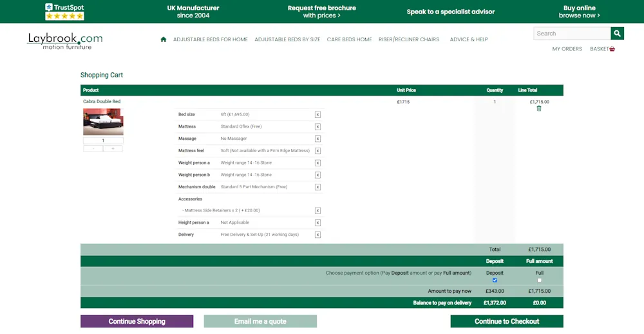
Task: Click the home icon in navigation
Action: [164, 39]
